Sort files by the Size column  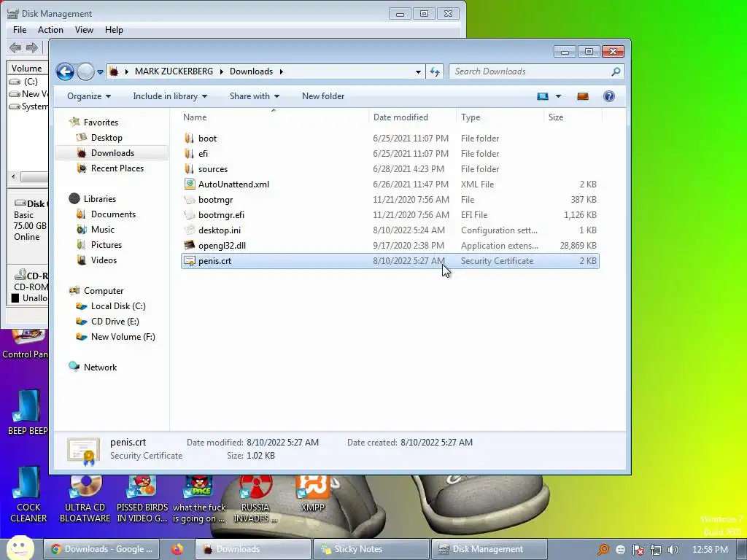click(573, 117)
